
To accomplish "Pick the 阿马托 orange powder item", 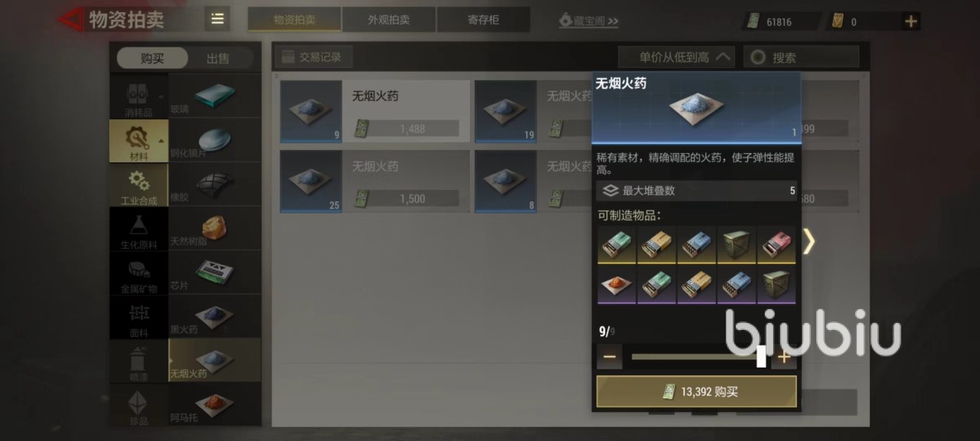I will point(214,404).
